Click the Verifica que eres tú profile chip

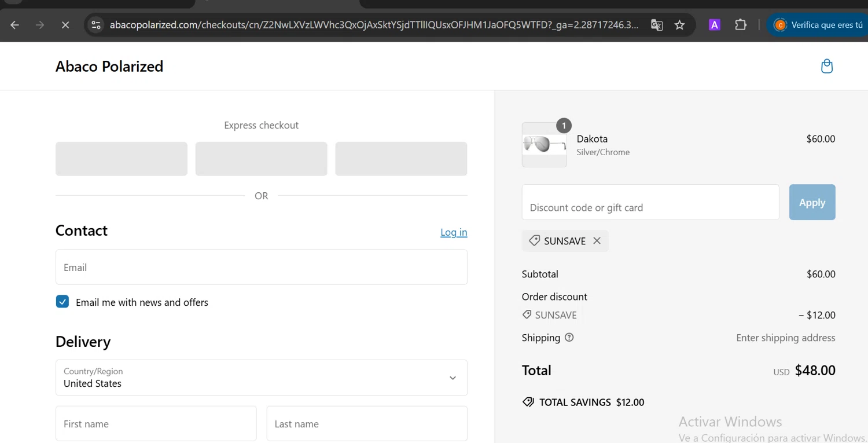pos(819,25)
